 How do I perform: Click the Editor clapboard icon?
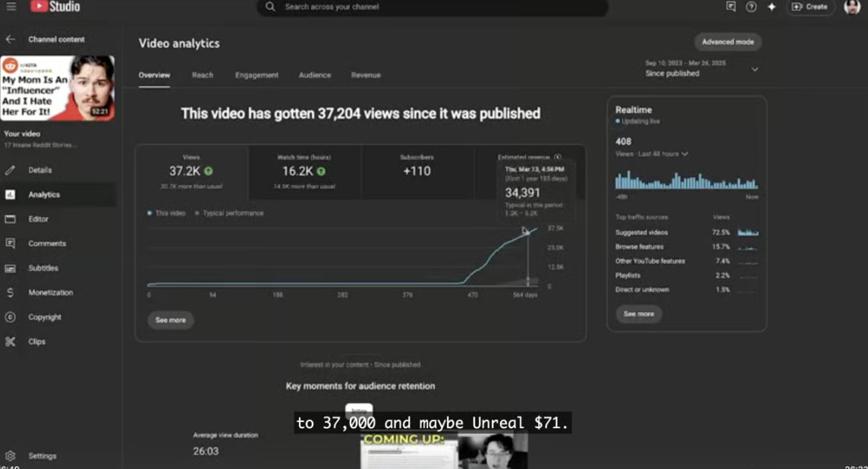(x=10, y=219)
